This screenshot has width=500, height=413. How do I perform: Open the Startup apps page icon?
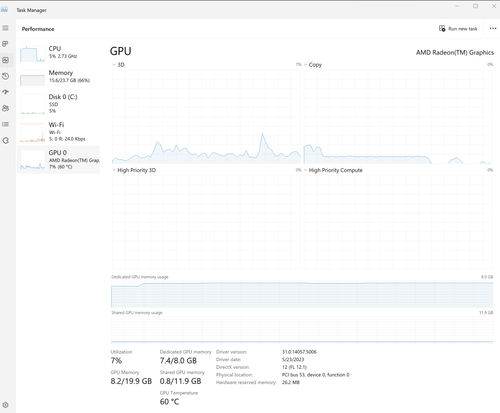point(5,92)
